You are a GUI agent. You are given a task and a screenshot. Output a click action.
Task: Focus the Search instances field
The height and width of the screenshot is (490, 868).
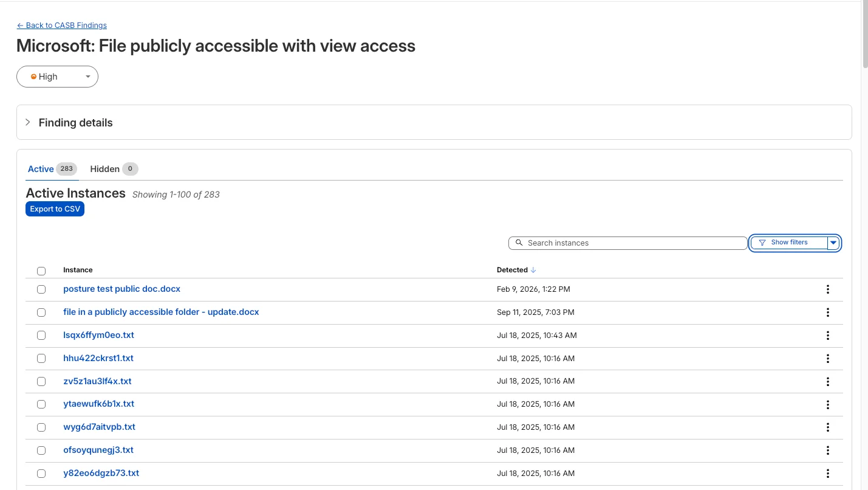[632, 243]
